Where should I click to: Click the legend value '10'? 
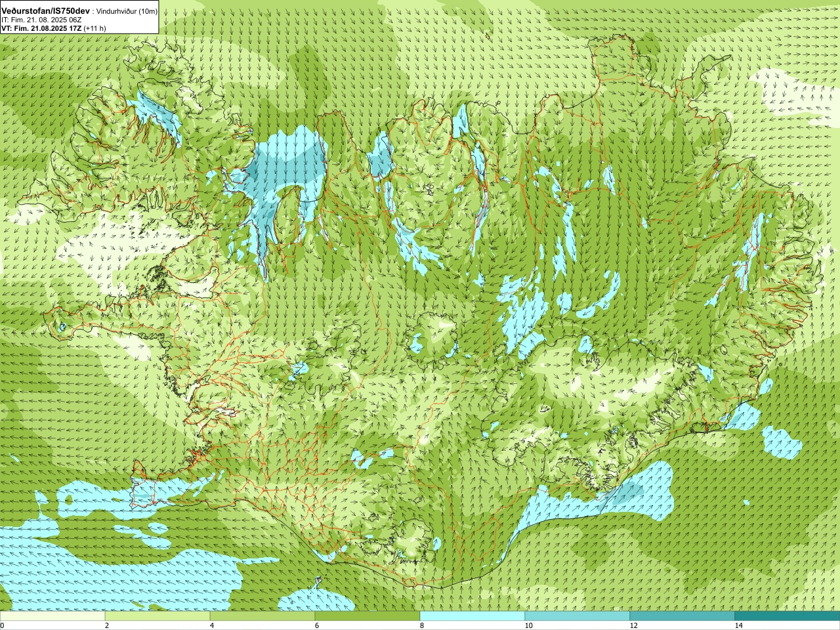528,625
